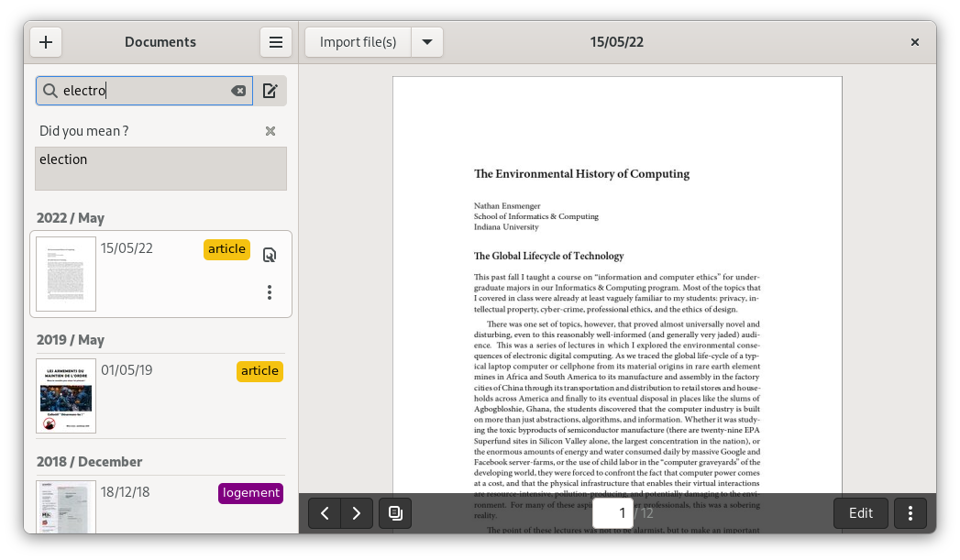Screen dimensions: 960x560
Task: Open the three-dot menu of the 15/05/22 document
Action: pyautogui.click(x=270, y=292)
